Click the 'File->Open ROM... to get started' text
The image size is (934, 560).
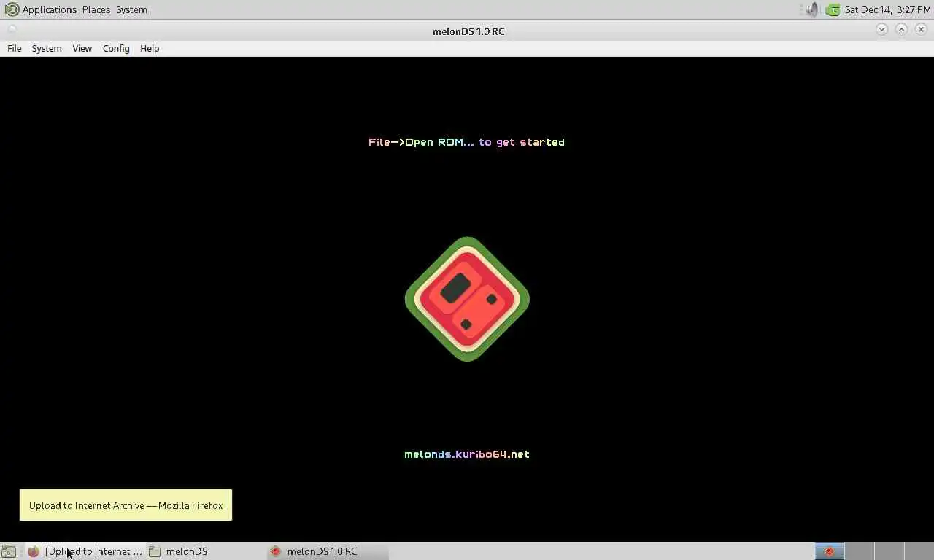pos(466,142)
